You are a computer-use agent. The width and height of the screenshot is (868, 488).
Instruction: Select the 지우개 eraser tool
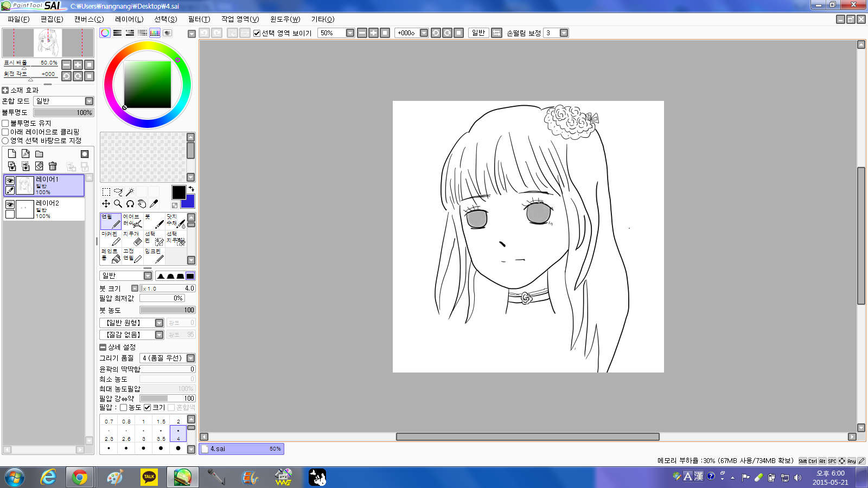click(x=132, y=239)
